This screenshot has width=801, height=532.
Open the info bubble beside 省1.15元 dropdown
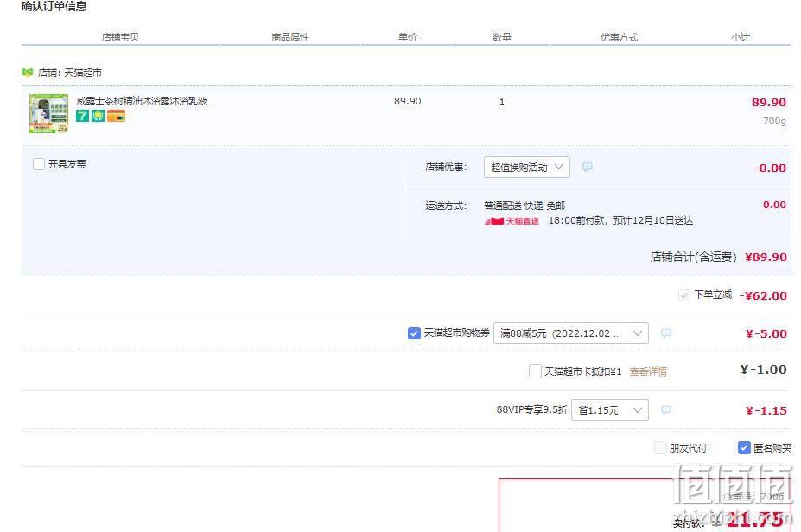pyautogui.click(x=665, y=409)
